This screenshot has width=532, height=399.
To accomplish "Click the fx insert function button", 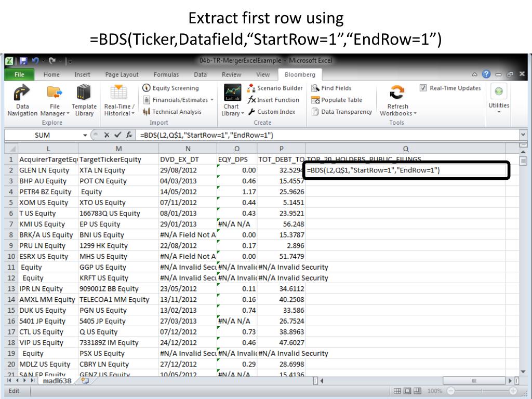I will click(x=129, y=135).
